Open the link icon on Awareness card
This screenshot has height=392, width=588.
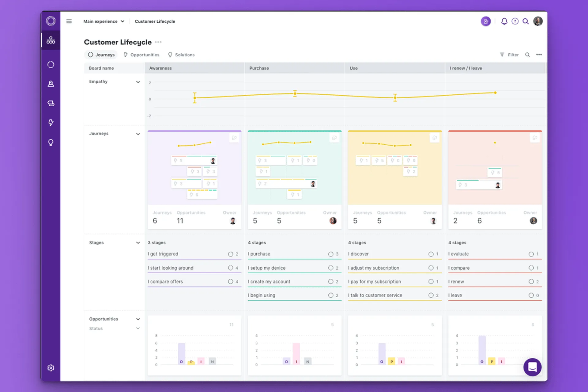[x=234, y=138]
